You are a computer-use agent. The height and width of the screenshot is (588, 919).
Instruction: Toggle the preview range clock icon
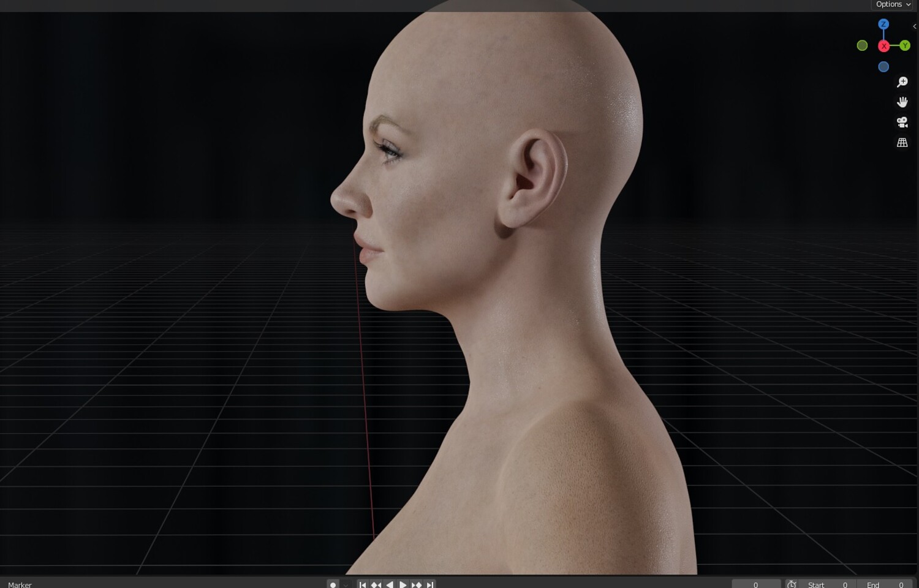point(792,584)
